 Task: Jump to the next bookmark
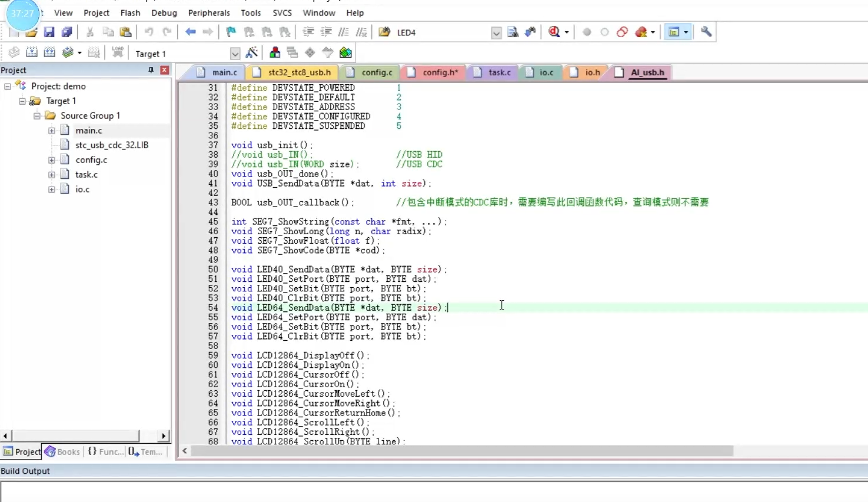(x=267, y=32)
